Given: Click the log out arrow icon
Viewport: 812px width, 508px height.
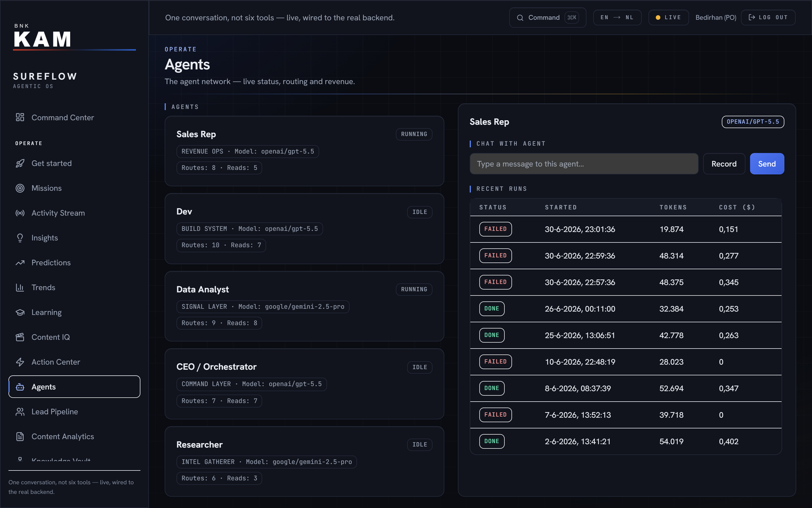Looking at the screenshot, I should pyautogui.click(x=752, y=17).
